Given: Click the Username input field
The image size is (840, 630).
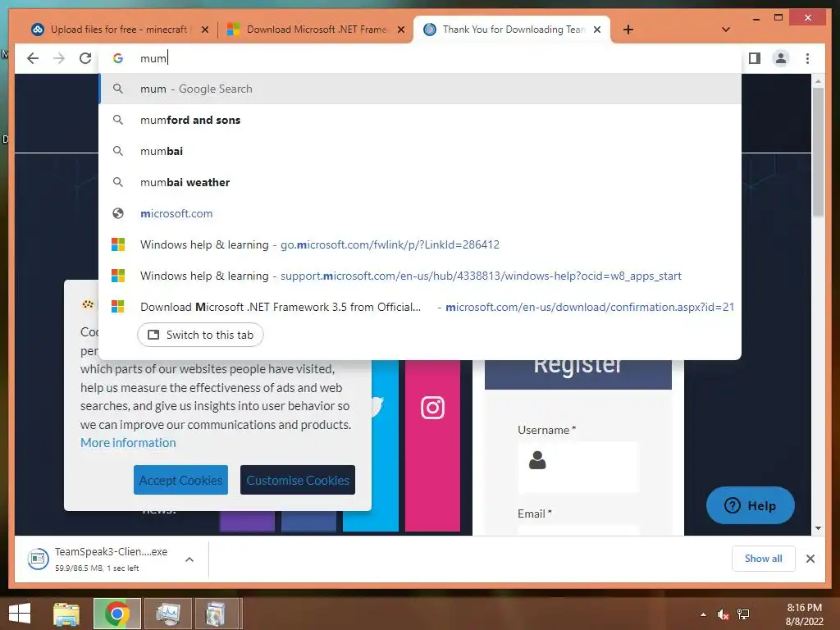Looking at the screenshot, I should coord(578,467).
